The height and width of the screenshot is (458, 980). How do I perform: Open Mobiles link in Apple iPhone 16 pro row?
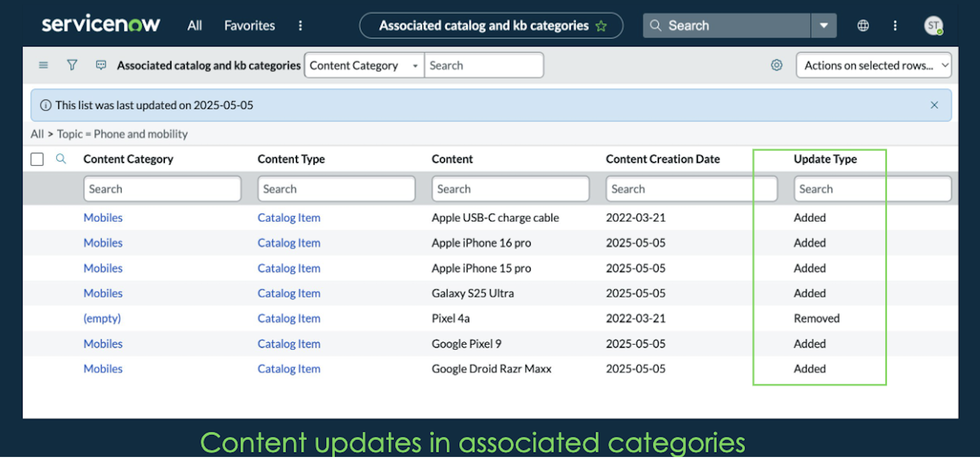[x=103, y=243]
